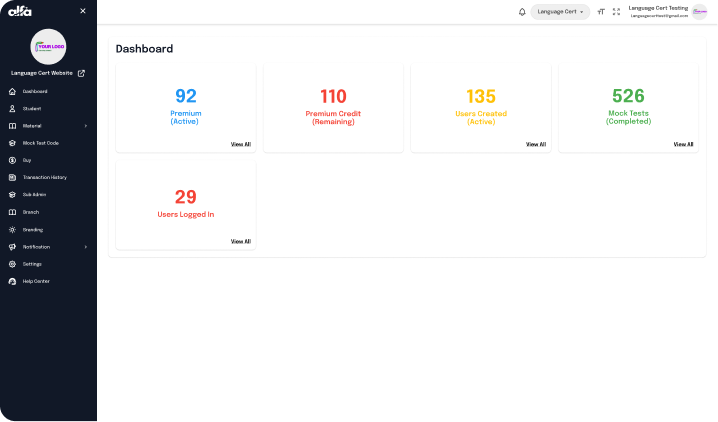Click the text size icon in header
Viewport: 718px width, 422px height.
(x=601, y=12)
